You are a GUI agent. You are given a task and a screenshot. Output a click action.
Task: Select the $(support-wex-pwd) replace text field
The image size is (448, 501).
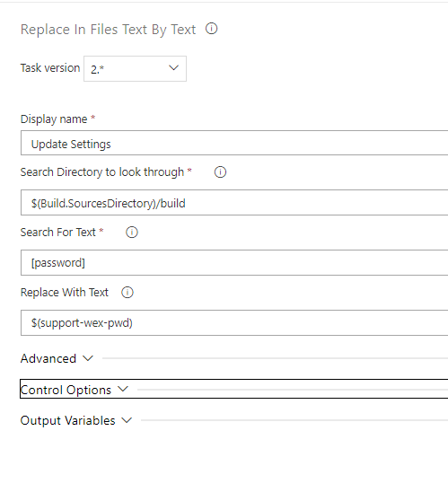[234, 322]
